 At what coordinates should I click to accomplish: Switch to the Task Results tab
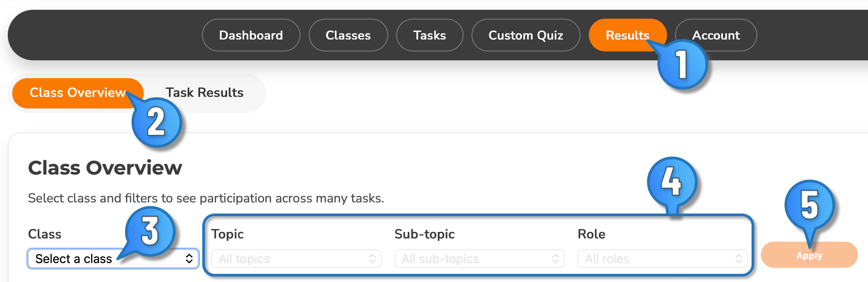tap(204, 93)
